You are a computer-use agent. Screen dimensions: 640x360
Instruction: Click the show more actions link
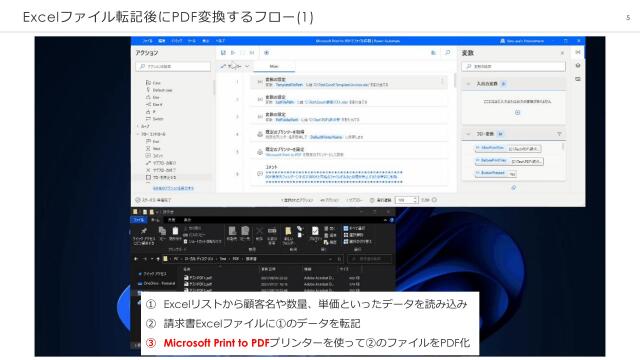point(173,189)
